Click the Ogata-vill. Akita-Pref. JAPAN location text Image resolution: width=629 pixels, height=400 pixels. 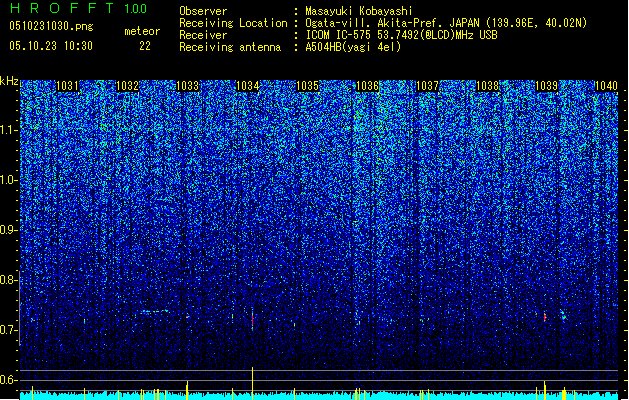(446, 23)
